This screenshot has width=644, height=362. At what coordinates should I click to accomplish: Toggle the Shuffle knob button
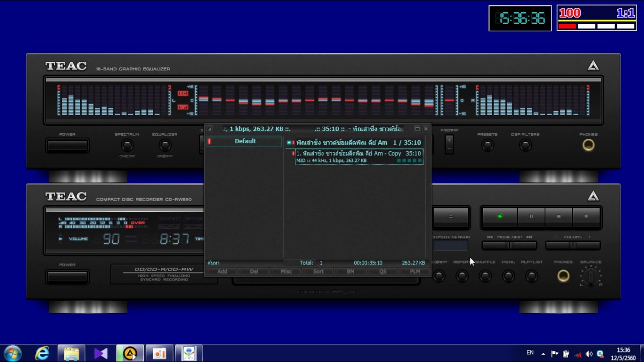(485, 276)
